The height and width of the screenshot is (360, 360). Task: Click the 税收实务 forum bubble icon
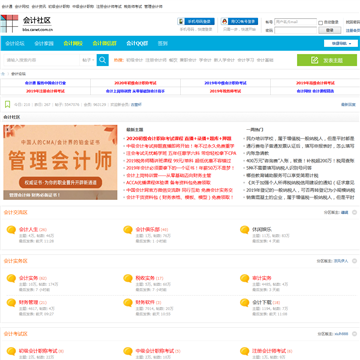[128, 278]
